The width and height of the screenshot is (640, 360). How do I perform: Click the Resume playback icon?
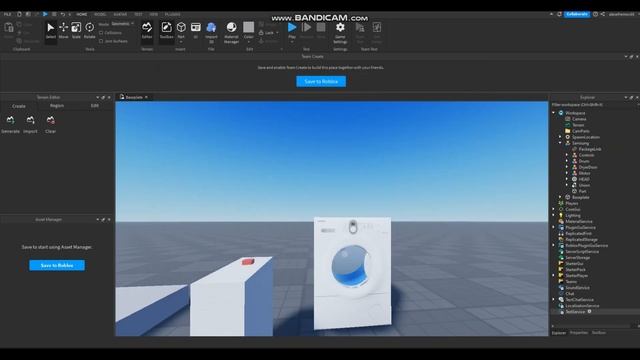(307, 28)
